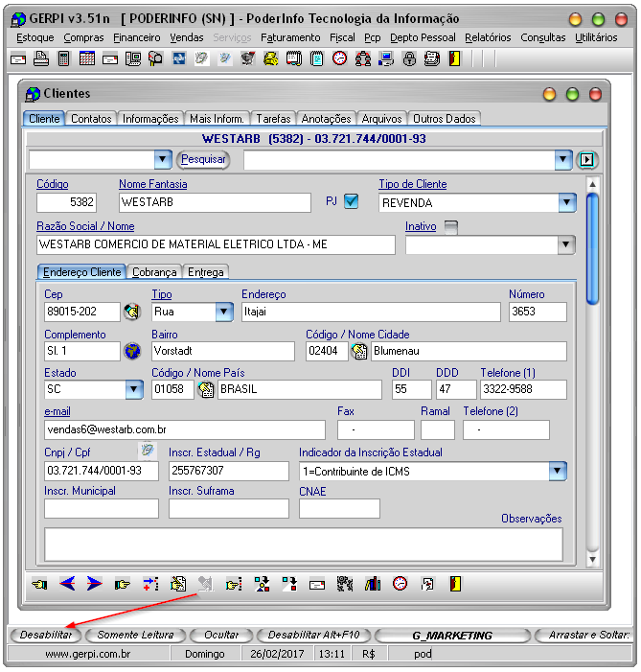The width and height of the screenshot is (641, 672).
Task: Expand the search field combo left of Pesquisar
Action: point(163,160)
